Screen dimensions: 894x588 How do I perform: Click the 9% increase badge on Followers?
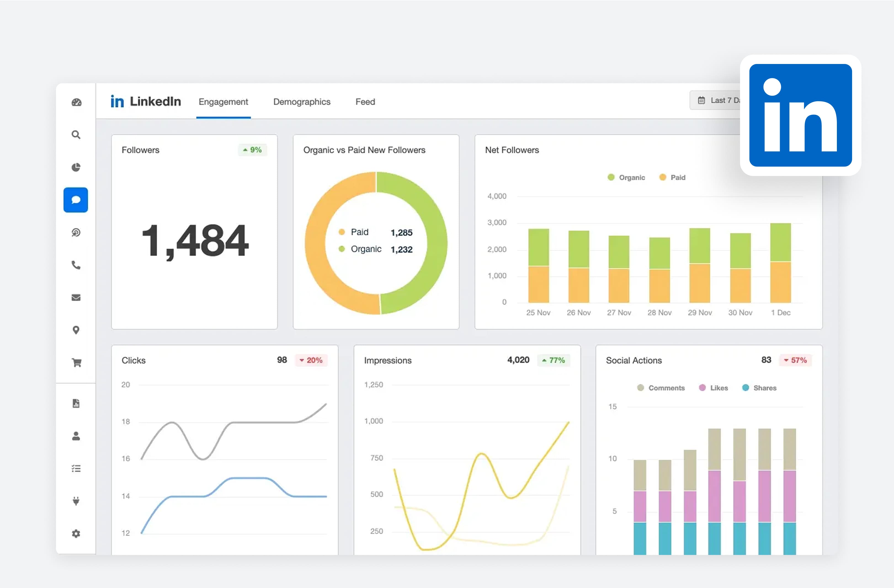252,150
